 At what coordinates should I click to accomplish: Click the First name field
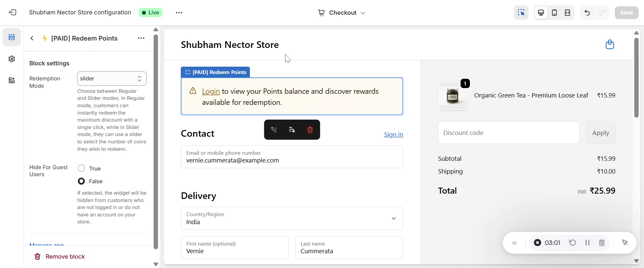tap(235, 248)
